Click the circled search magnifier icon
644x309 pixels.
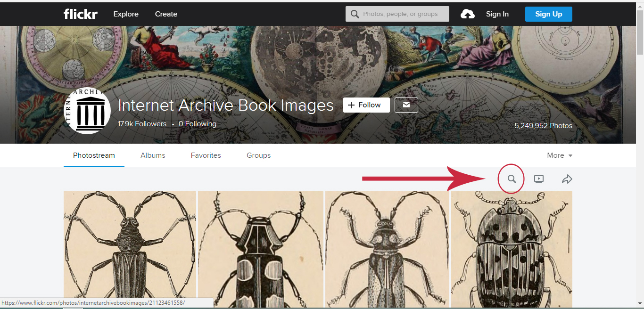point(511,179)
